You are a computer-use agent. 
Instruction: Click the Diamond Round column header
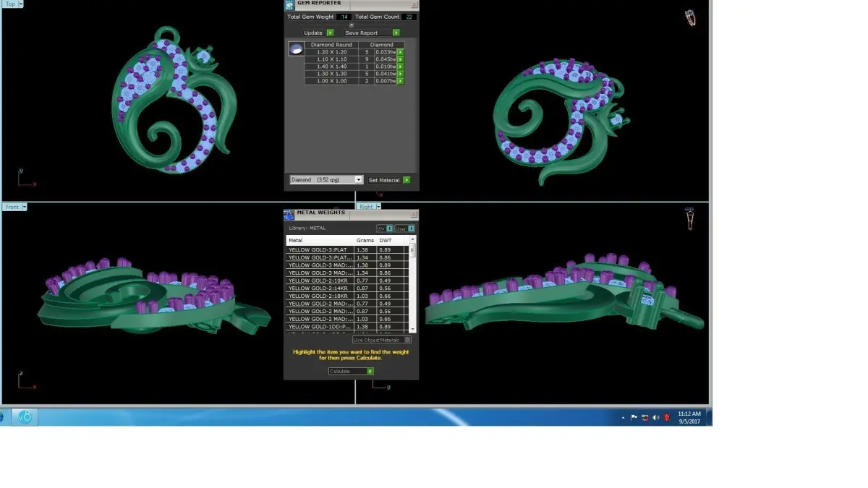[331, 45]
